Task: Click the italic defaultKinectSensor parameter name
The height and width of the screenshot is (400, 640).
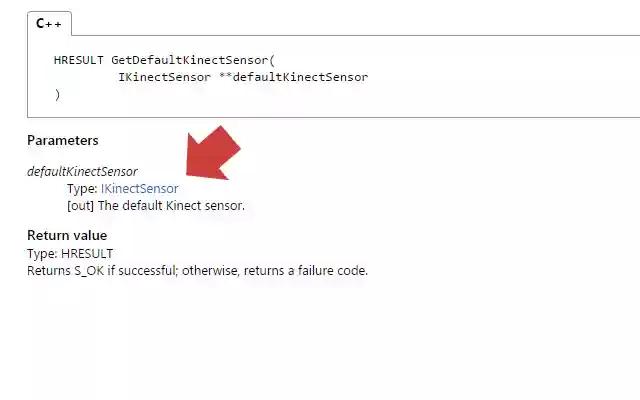Action: 82,172
